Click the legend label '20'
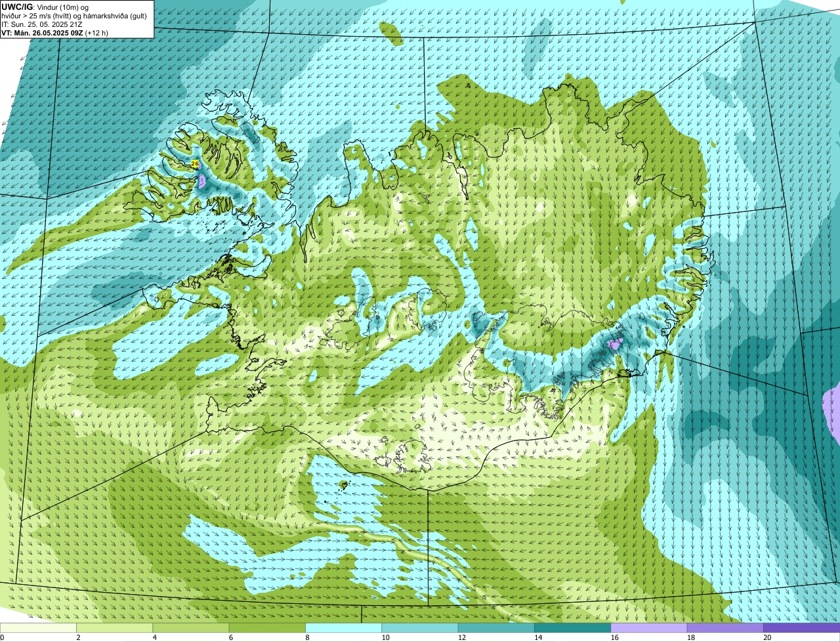840x642 pixels. [767, 637]
